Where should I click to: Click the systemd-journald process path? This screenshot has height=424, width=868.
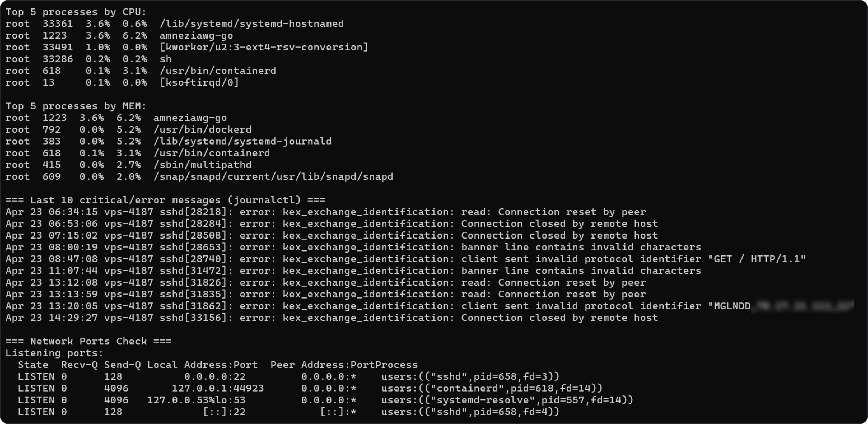pyautogui.click(x=242, y=142)
